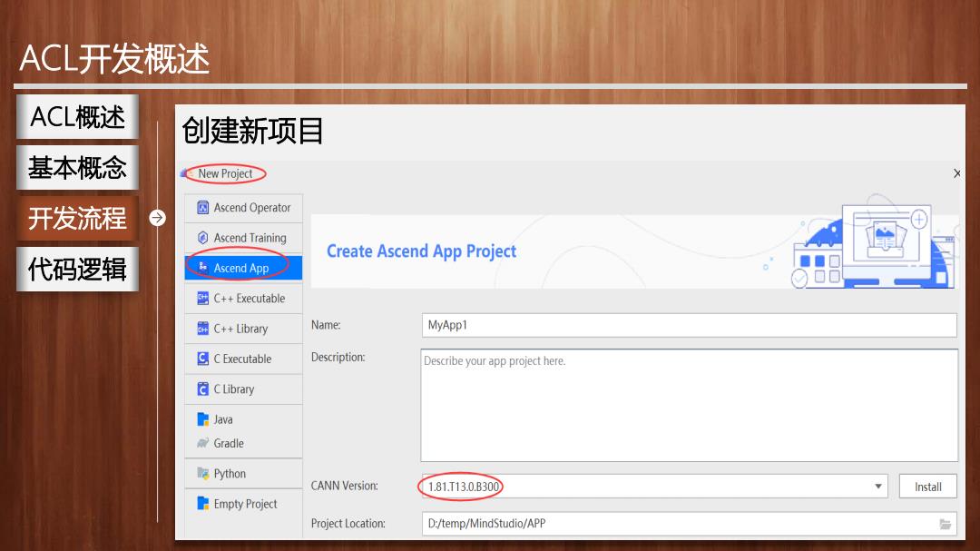The height and width of the screenshot is (551, 980).
Task: Focus the Name field MyApp1
Action: (689, 325)
